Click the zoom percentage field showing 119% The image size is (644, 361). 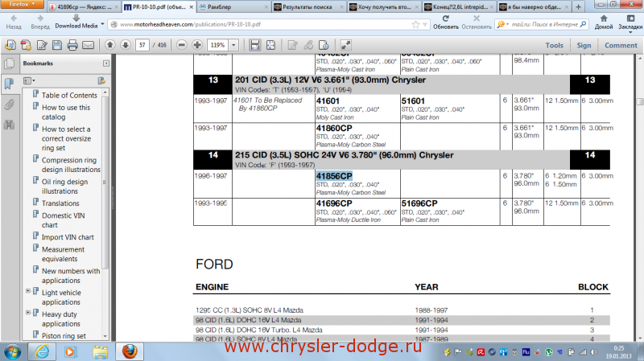217,45
